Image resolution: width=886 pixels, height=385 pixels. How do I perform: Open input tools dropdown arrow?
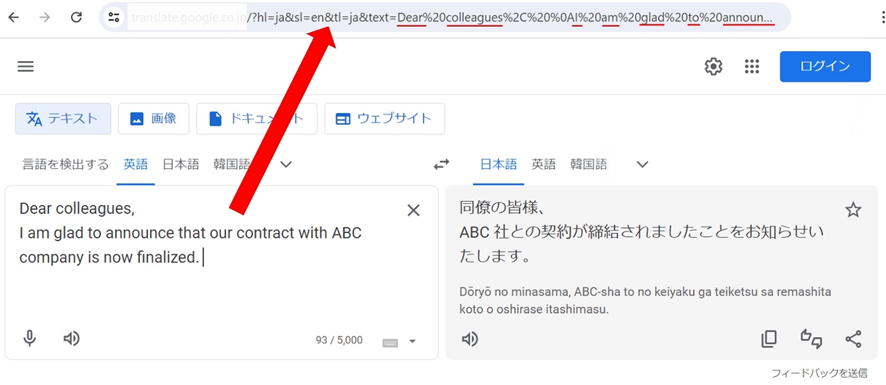(412, 341)
